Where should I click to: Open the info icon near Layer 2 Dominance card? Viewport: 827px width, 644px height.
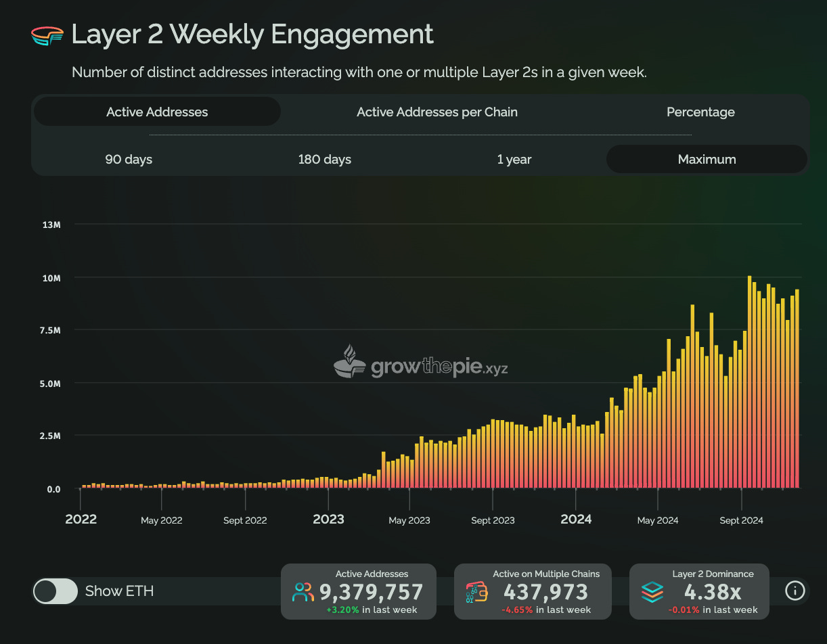pyautogui.click(x=795, y=591)
